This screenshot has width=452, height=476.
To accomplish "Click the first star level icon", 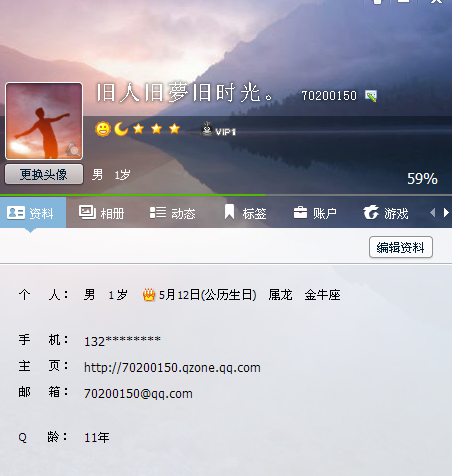I will (x=139, y=128).
